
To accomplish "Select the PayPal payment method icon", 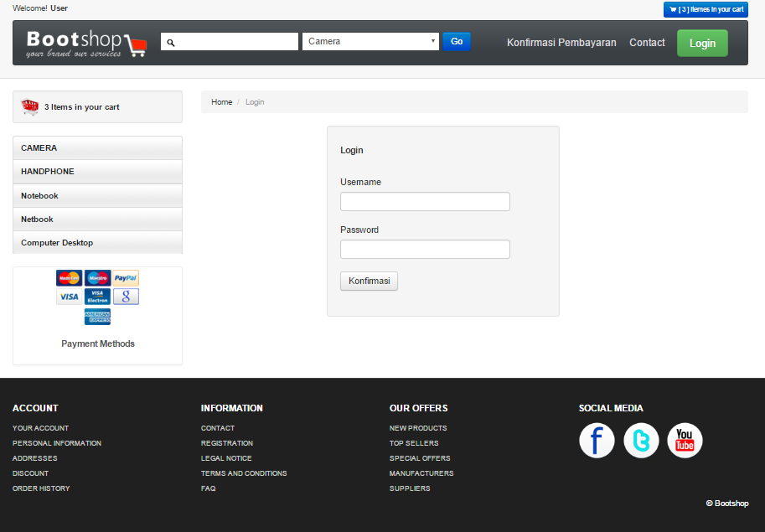I will point(126,277).
